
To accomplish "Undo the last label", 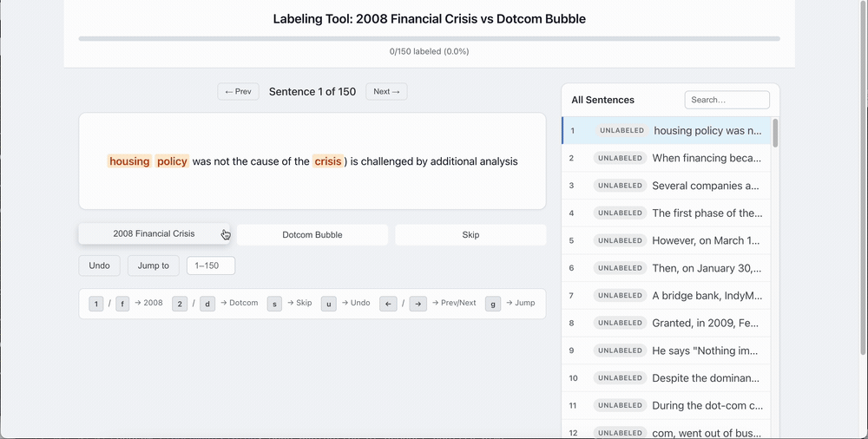I will (100, 265).
